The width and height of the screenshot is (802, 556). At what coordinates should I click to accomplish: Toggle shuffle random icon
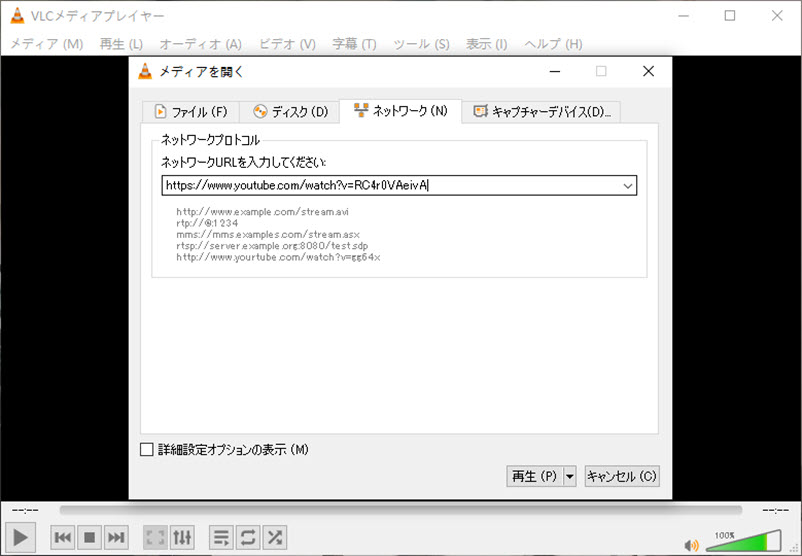[x=275, y=537]
